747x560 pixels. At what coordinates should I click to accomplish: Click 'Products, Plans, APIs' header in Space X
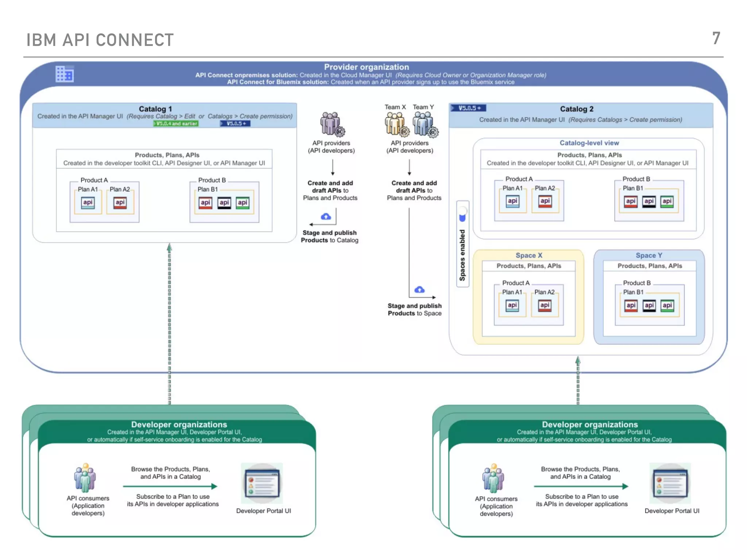(529, 266)
